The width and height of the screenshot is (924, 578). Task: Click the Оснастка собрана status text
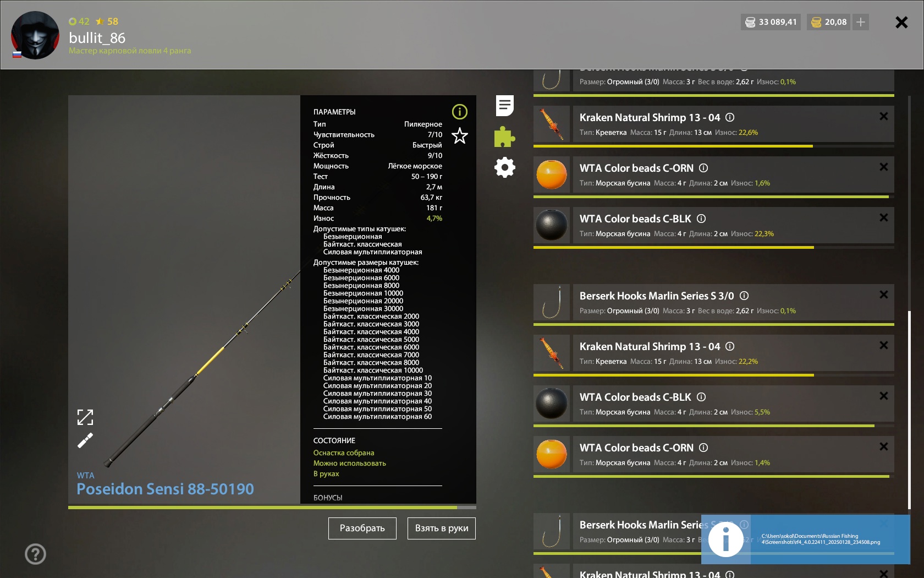(x=344, y=453)
